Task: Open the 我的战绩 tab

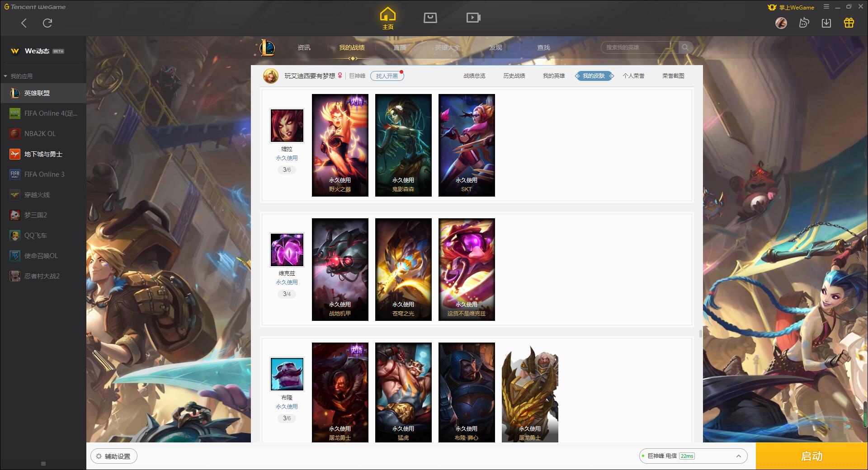Action: pyautogui.click(x=352, y=47)
